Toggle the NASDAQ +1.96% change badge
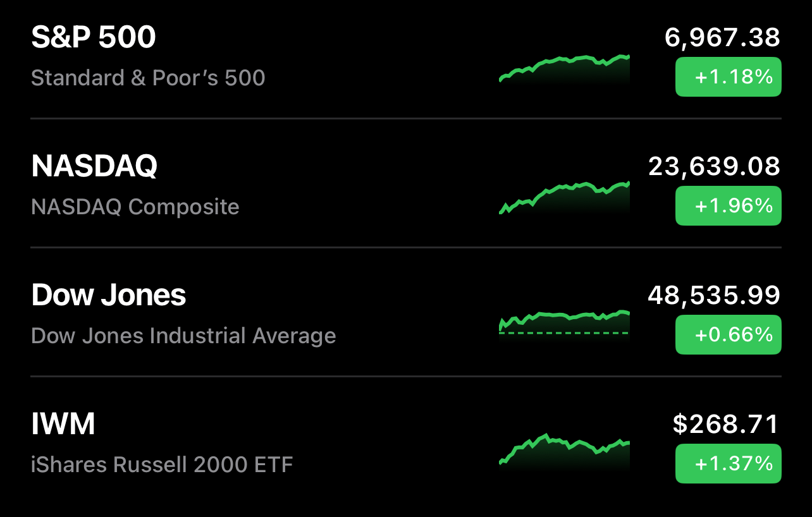Viewport: 812px width, 517px height. [x=728, y=206]
